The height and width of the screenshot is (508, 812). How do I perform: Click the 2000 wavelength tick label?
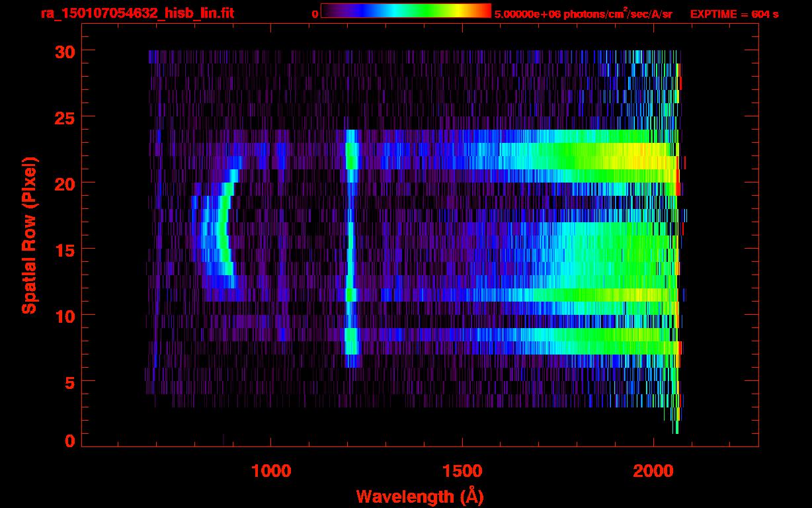point(653,471)
